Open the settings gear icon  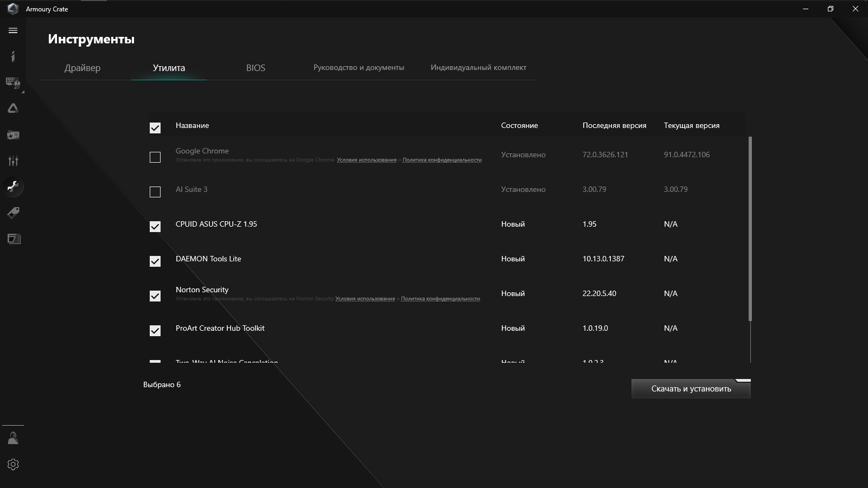coord(13,465)
